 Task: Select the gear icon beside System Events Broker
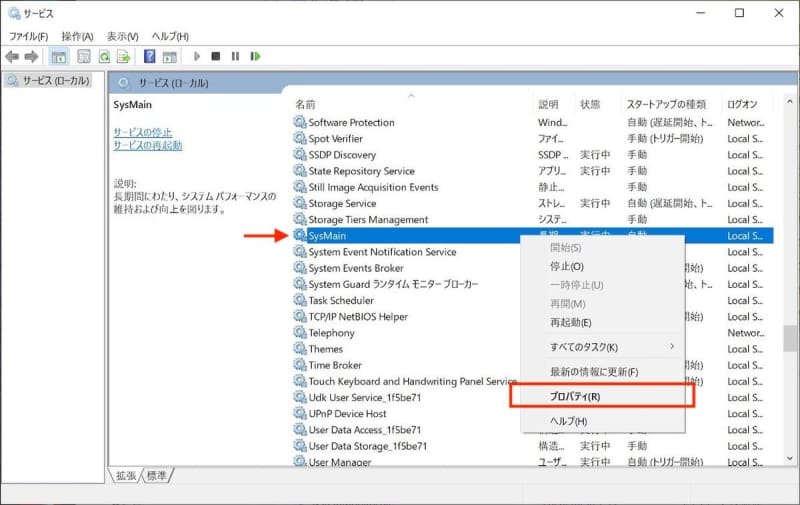[300, 268]
